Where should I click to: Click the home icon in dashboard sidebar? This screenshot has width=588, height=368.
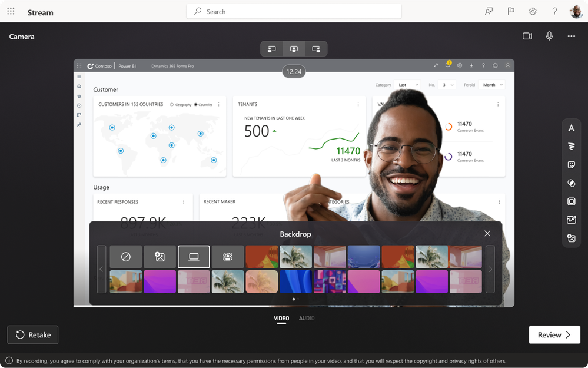[x=79, y=87]
